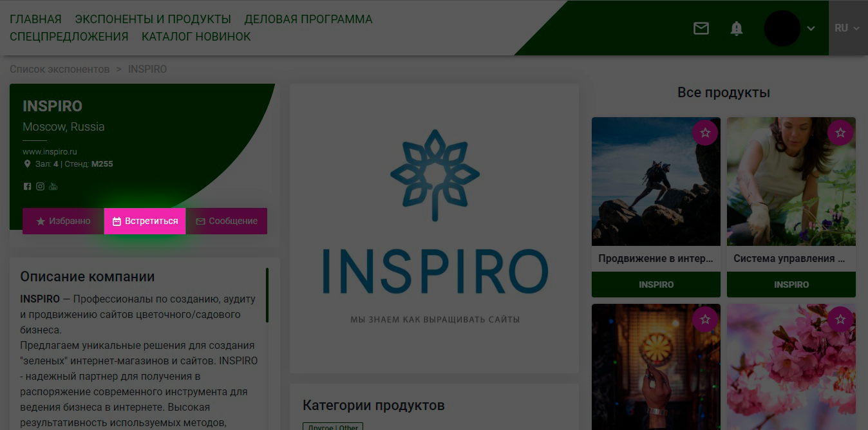Image resolution: width=868 pixels, height=430 pixels.
Task: Select the Другое | Other category tag
Action: click(333, 426)
